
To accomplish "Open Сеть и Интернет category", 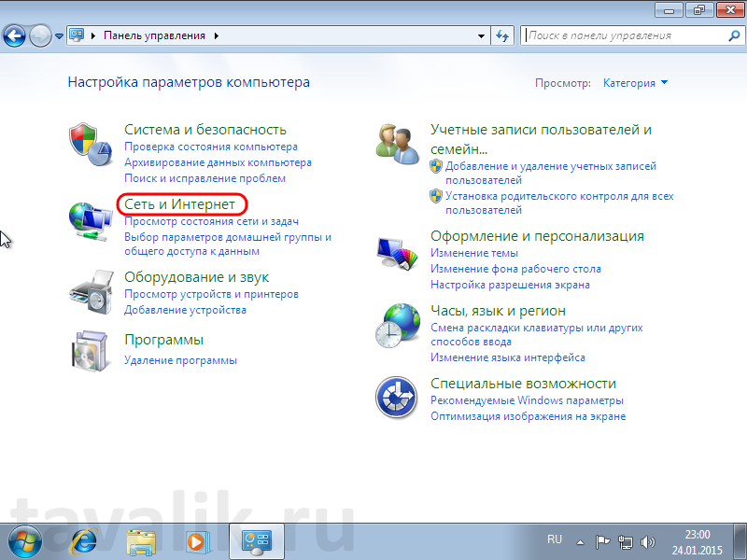I will (x=179, y=204).
